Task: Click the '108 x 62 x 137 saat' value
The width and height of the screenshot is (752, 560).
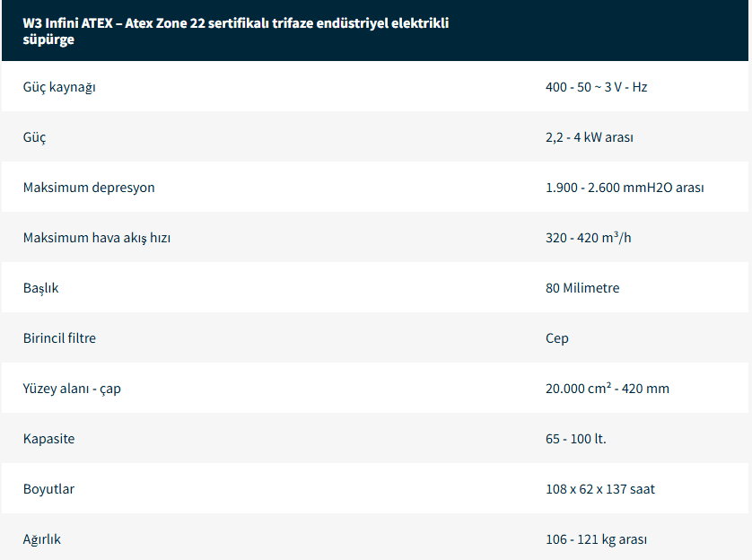Action: pyautogui.click(x=600, y=489)
